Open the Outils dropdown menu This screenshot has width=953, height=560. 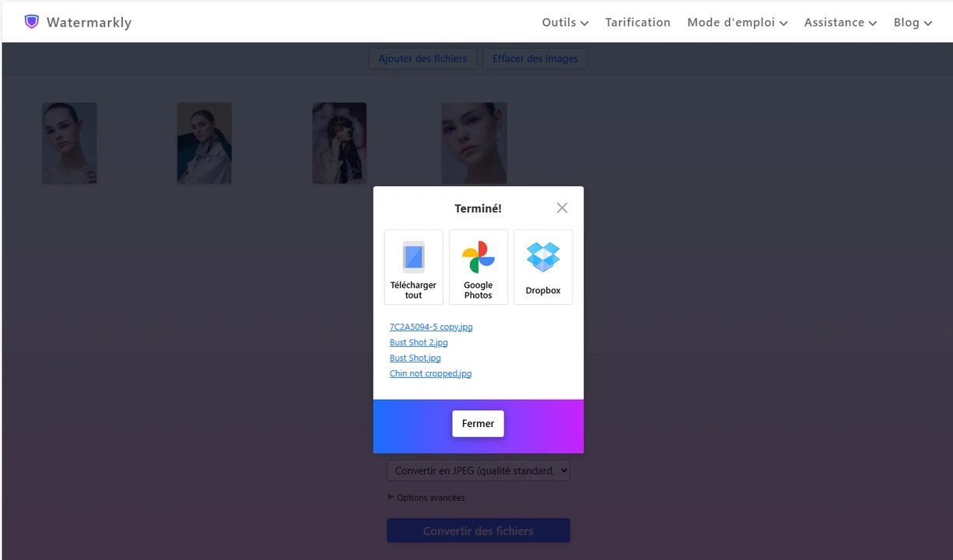565,23
